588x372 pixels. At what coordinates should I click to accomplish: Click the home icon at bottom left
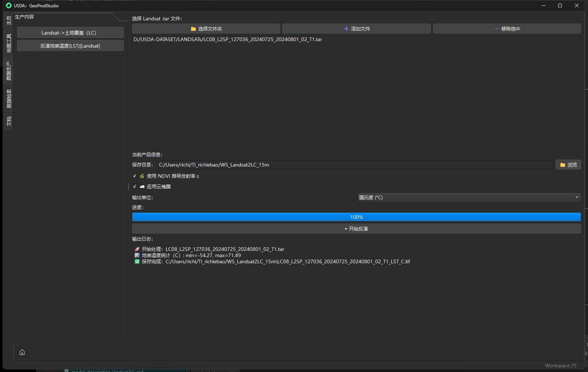click(x=22, y=352)
